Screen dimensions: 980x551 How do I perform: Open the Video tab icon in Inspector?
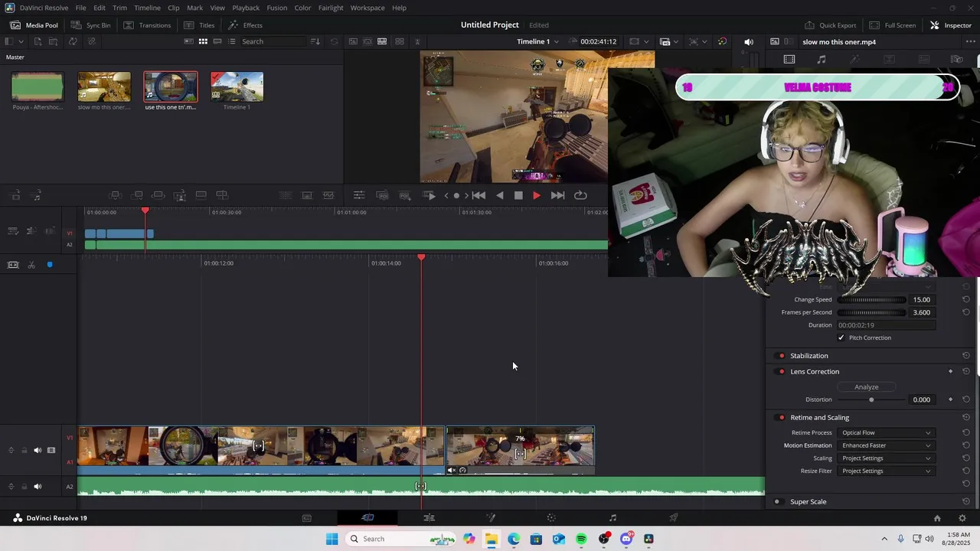click(789, 59)
